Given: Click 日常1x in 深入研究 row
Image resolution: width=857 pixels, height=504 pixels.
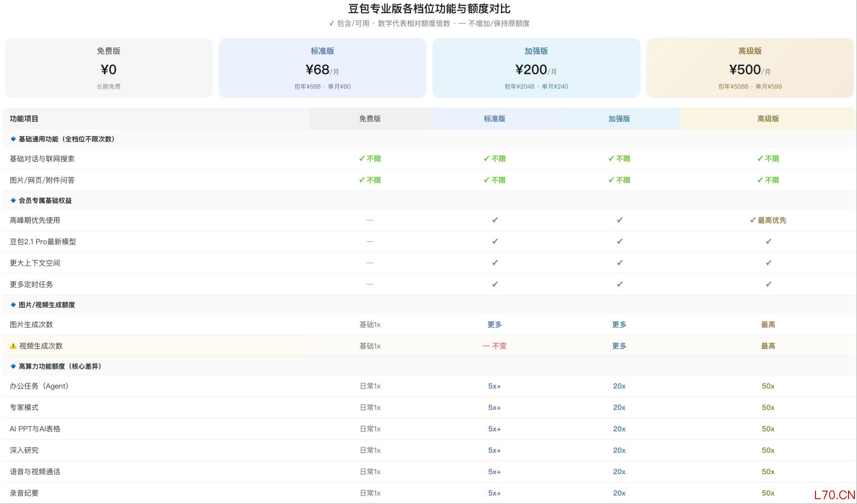Looking at the screenshot, I should click(x=370, y=450).
